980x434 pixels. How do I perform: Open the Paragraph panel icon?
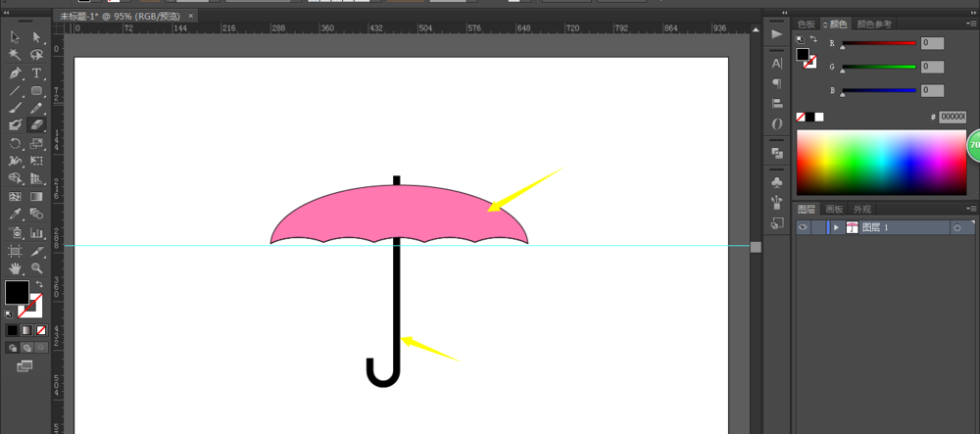coord(777,83)
